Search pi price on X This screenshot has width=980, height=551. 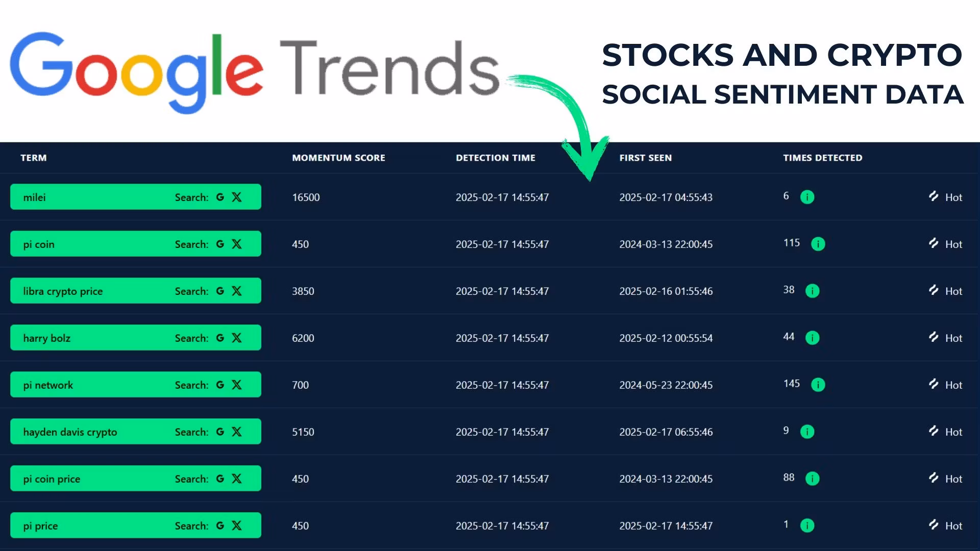[x=237, y=525]
